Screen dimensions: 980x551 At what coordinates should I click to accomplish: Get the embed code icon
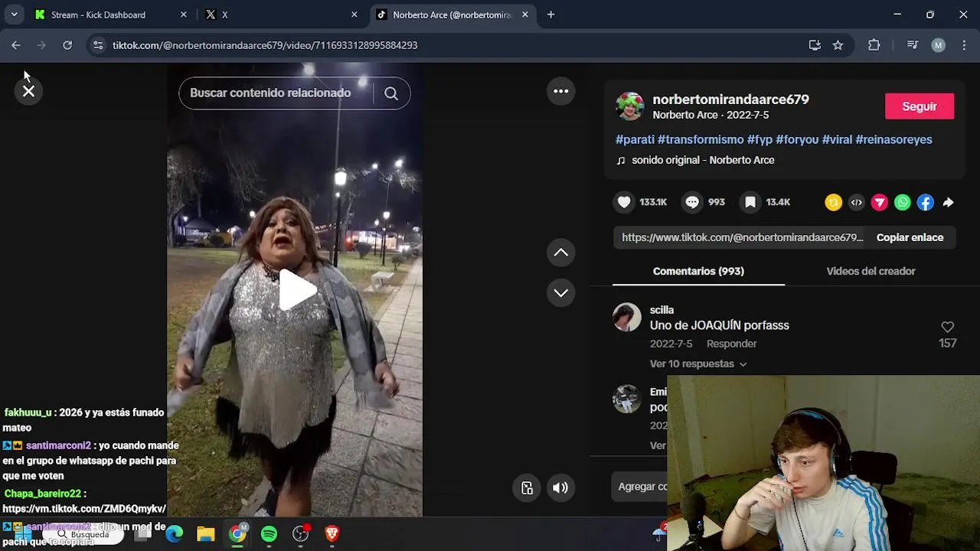(857, 202)
